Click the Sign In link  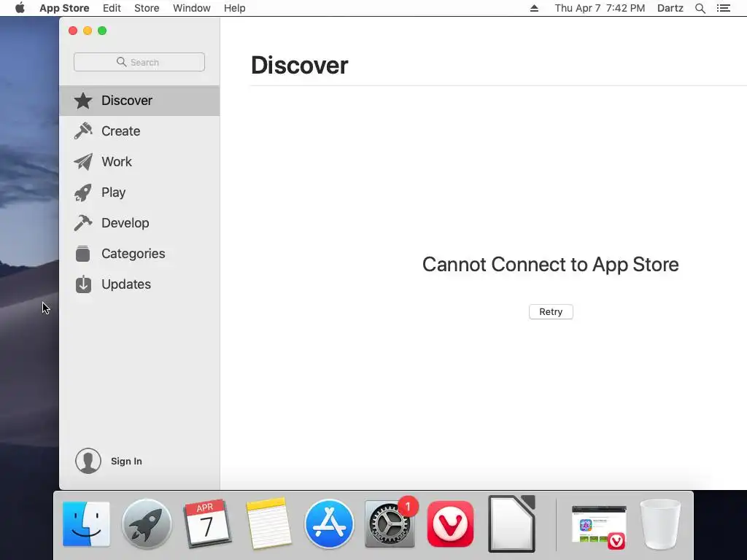point(126,461)
